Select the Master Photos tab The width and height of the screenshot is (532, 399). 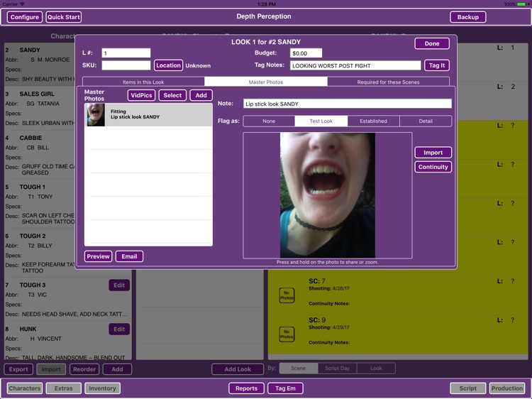click(266, 82)
